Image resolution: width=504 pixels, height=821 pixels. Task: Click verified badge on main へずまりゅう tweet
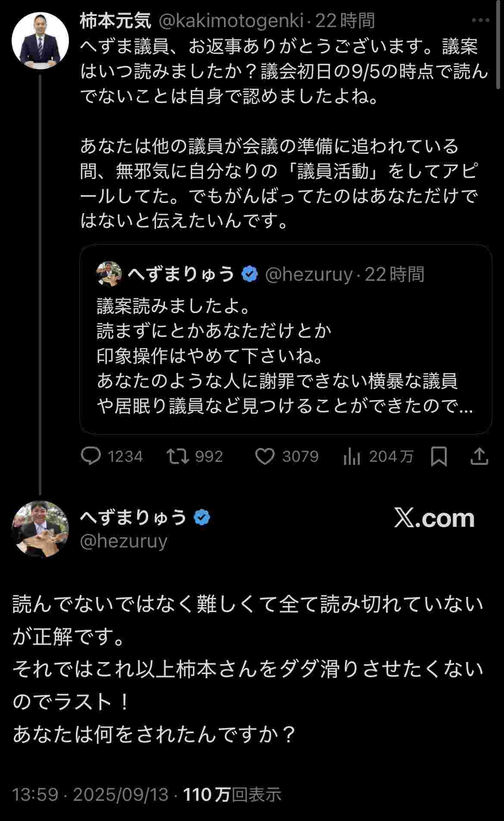[x=202, y=517]
